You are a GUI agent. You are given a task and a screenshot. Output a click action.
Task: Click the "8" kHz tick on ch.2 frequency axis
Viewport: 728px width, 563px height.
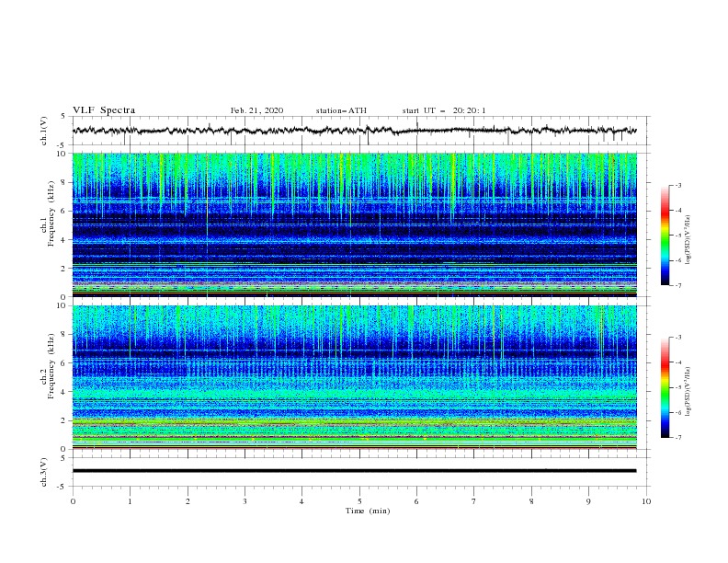64,334
